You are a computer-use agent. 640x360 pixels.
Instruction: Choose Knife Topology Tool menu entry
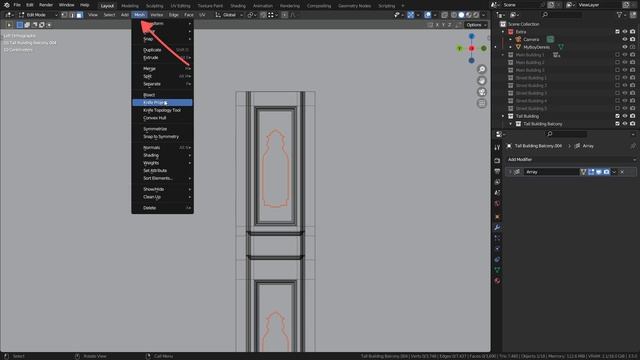pos(162,110)
